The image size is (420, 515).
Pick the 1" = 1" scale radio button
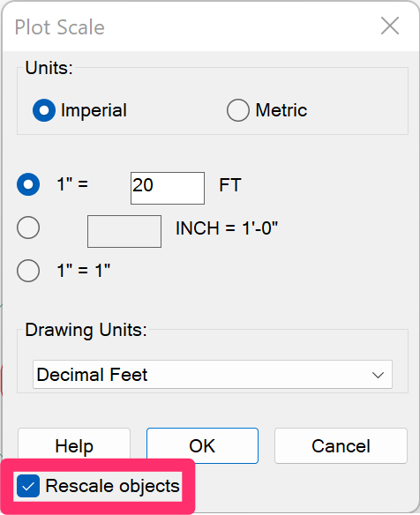tap(28, 271)
